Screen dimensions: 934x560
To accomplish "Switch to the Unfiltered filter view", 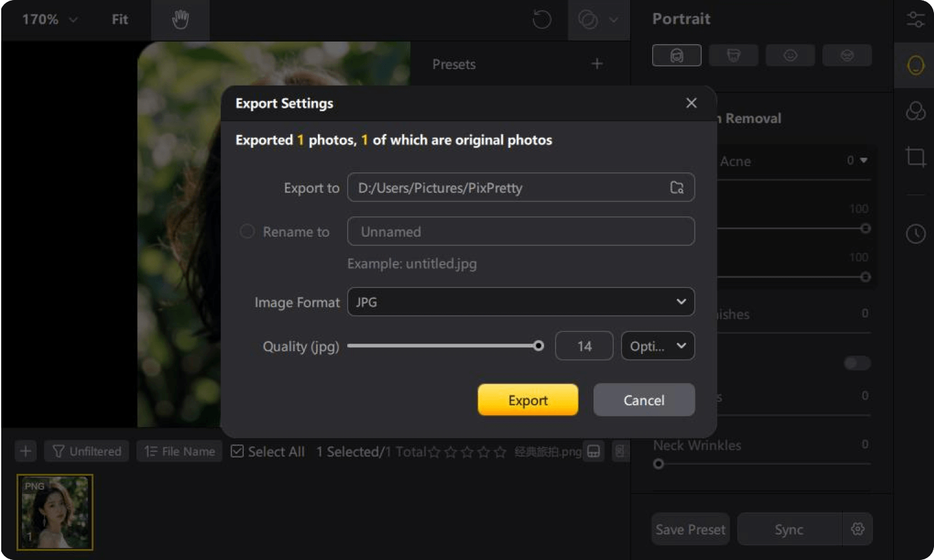I will [86, 451].
